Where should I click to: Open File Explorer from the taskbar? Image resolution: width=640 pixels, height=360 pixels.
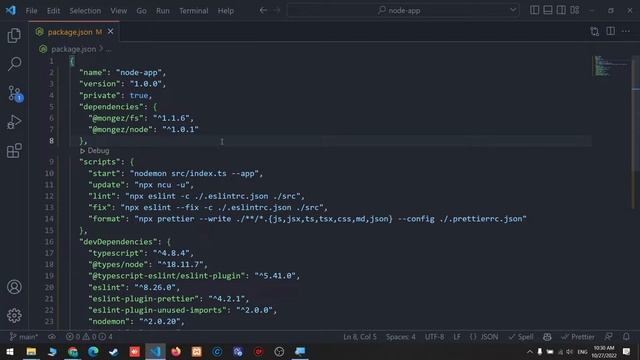(31, 351)
